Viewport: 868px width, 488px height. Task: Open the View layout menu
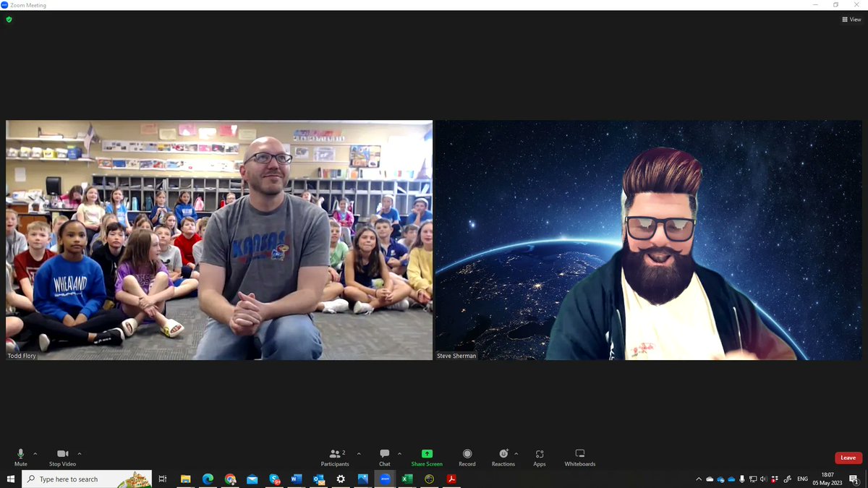point(851,20)
